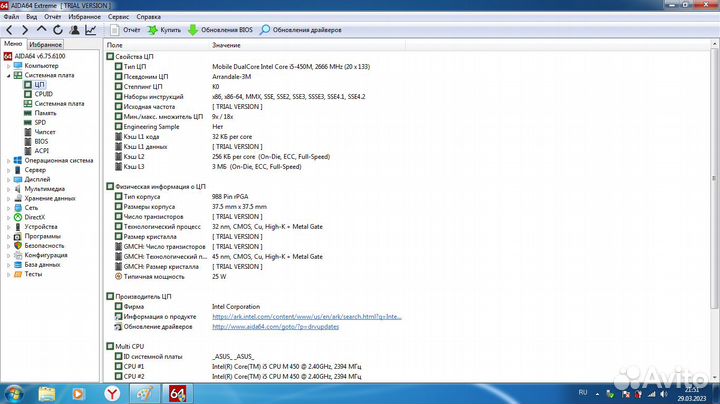Screen dimensions: 720x404
Task: Click the База данных tree icon
Action: coord(18,265)
